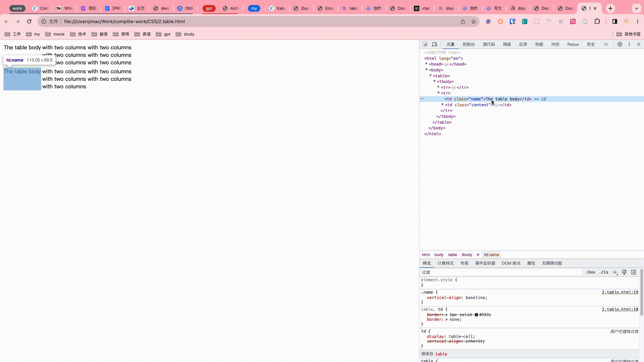Click the #333 border color swatch

(476, 315)
